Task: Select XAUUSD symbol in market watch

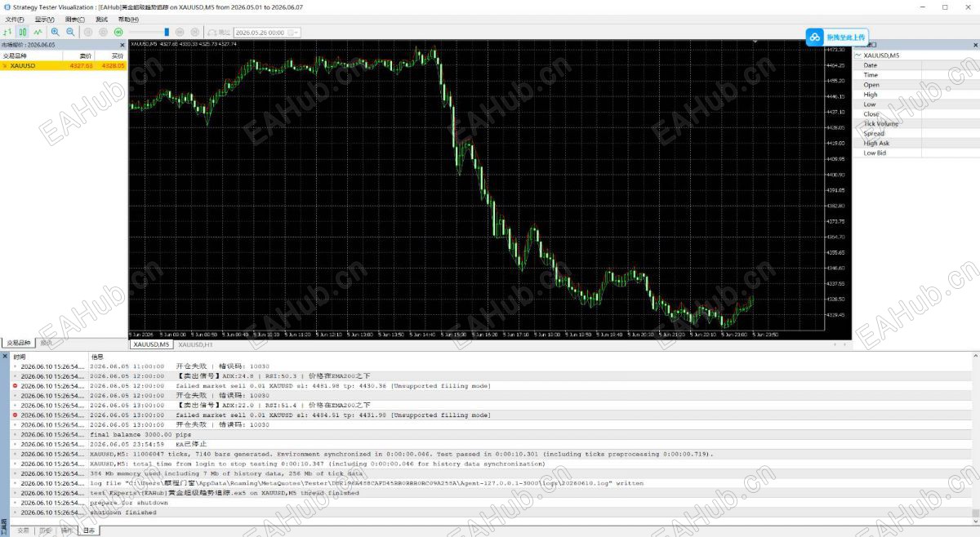Action: pos(63,65)
